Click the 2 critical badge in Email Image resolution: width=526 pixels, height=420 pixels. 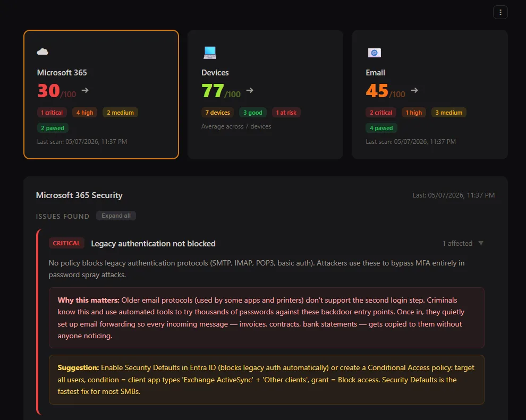381,113
